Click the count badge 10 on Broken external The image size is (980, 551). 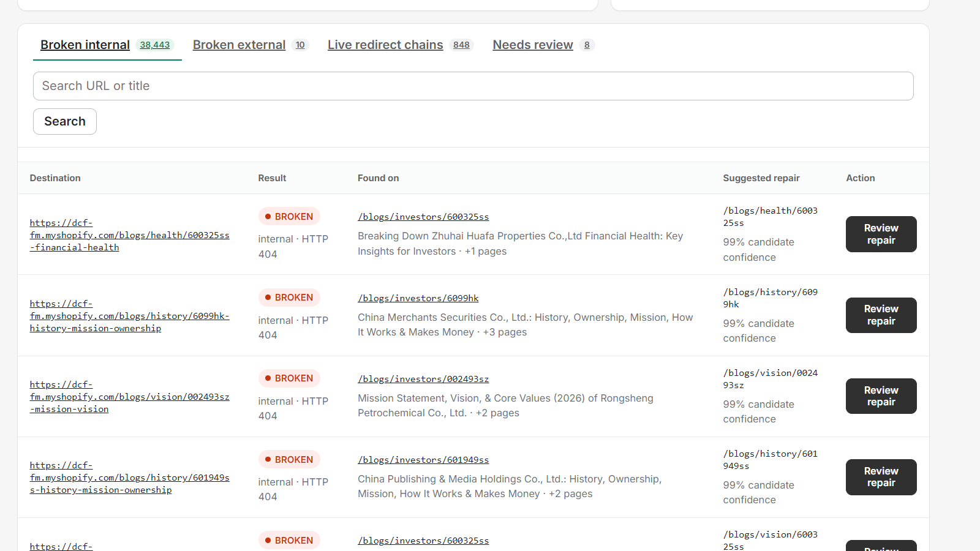point(300,45)
